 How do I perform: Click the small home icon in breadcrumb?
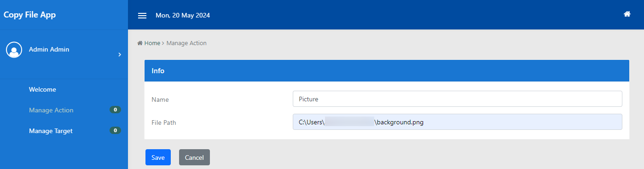(x=140, y=43)
